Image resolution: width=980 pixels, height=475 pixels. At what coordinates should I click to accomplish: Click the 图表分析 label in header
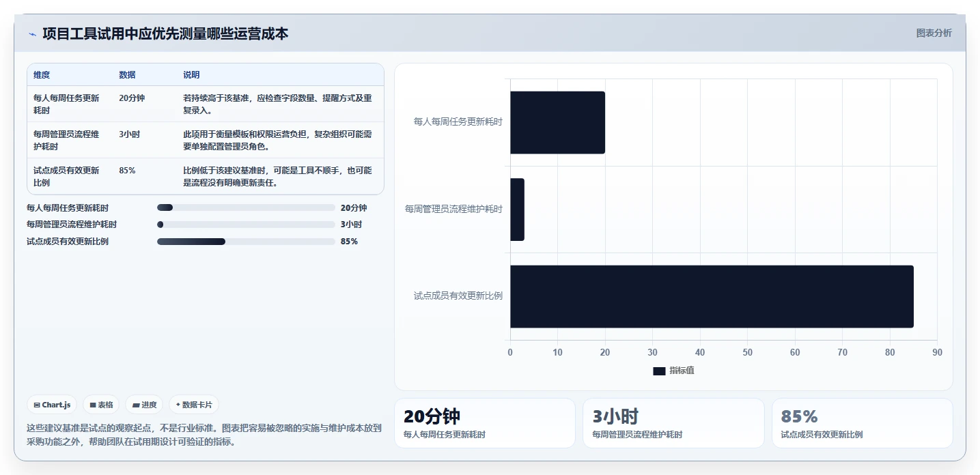pos(934,33)
